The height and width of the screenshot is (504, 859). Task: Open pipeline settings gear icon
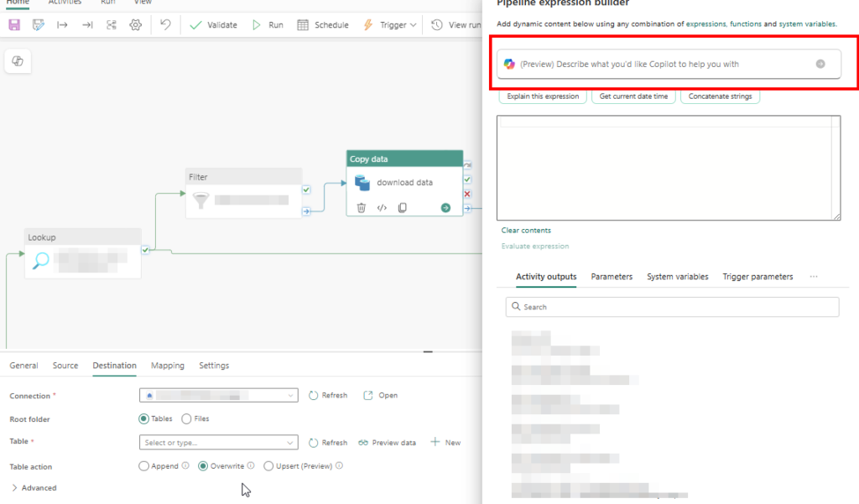pyautogui.click(x=135, y=25)
